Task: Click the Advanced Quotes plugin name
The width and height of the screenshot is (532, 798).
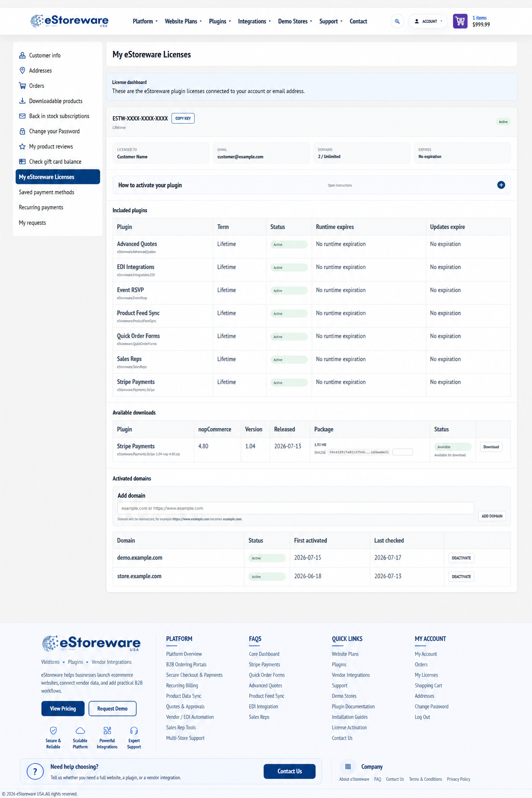Action: 137,244
